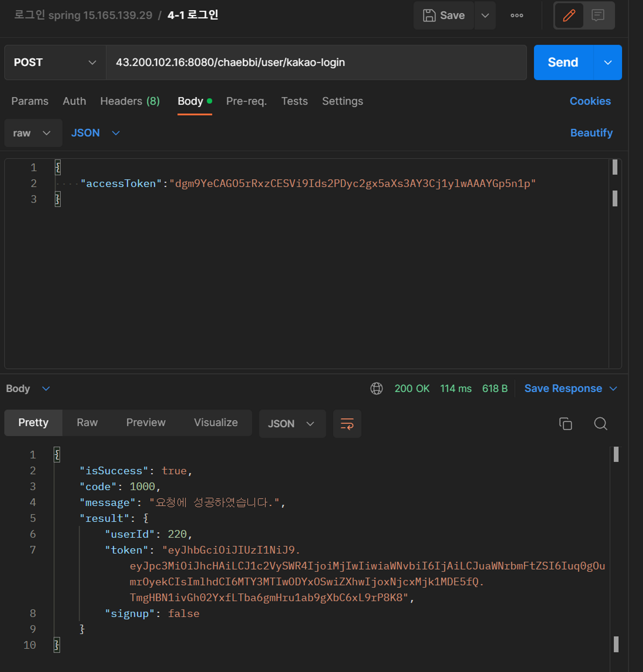Click the 114 ms response time
The width and height of the screenshot is (643, 672).
point(456,389)
